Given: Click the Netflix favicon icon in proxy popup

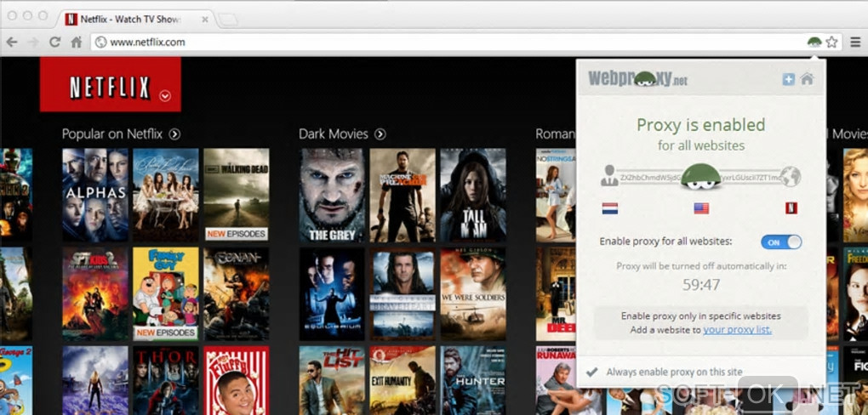Looking at the screenshot, I should click(x=791, y=208).
